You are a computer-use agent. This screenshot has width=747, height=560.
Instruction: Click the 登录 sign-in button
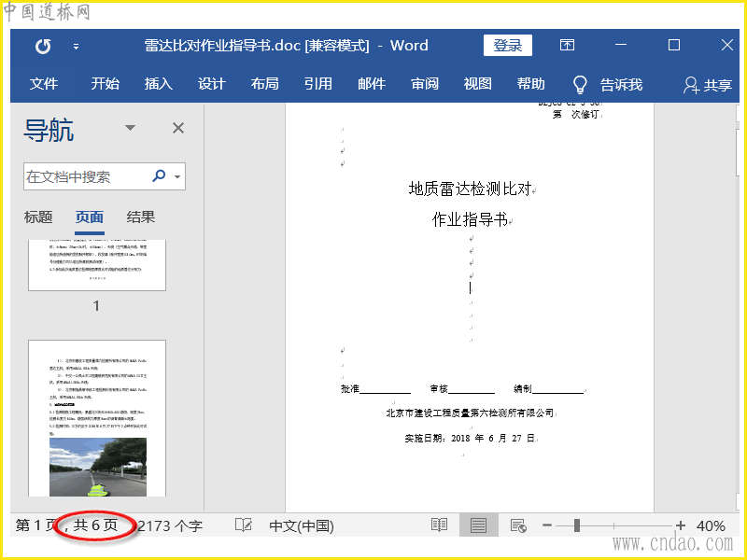click(507, 45)
